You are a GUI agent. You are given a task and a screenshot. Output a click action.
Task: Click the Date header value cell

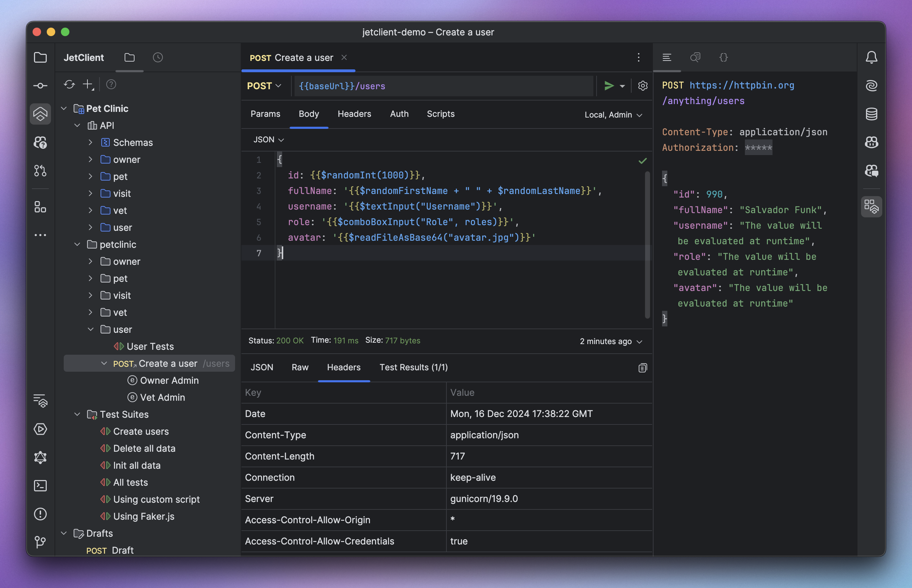[x=549, y=414]
